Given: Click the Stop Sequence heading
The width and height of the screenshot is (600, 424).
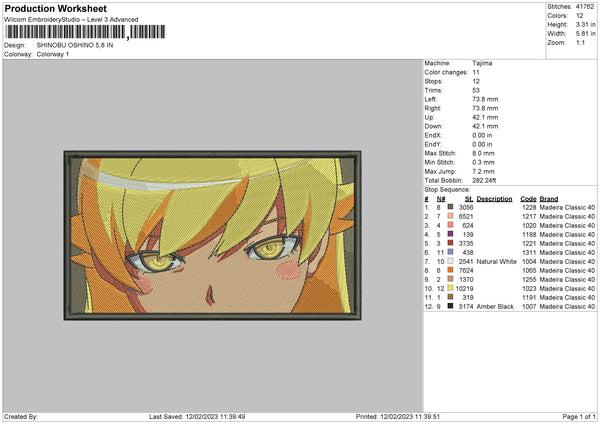Looking at the screenshot, I should pyautogui.click(x=447, y=189).
